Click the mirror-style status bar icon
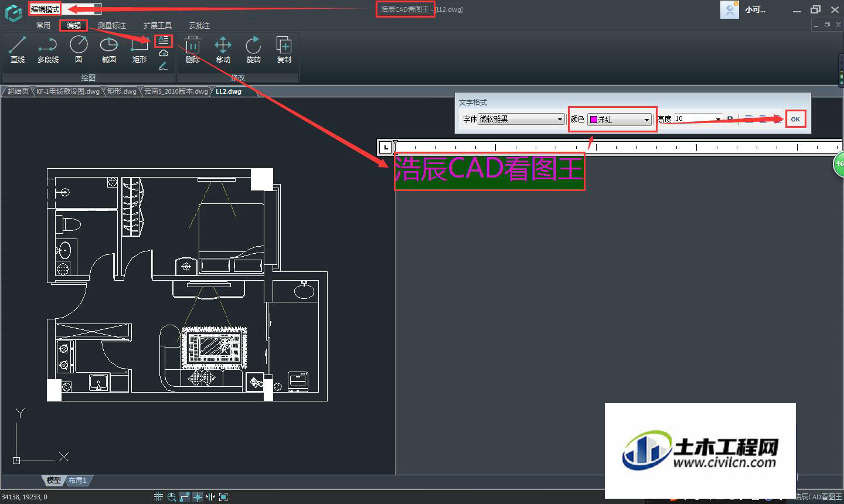Image resolution: width=844 pixels, height=504 pixels. click(210, 497)
